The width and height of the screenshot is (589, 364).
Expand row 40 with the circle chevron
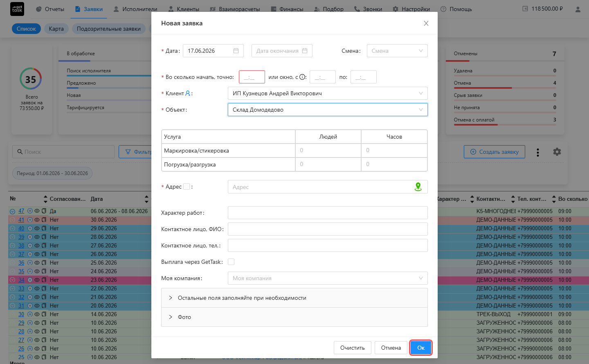coord(12,228)
